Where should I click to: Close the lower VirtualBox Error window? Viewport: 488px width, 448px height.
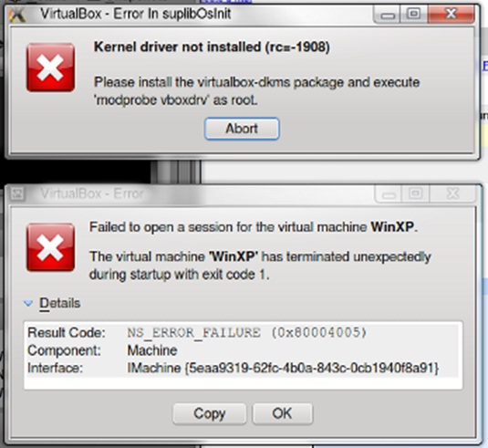tap(452, 194)
